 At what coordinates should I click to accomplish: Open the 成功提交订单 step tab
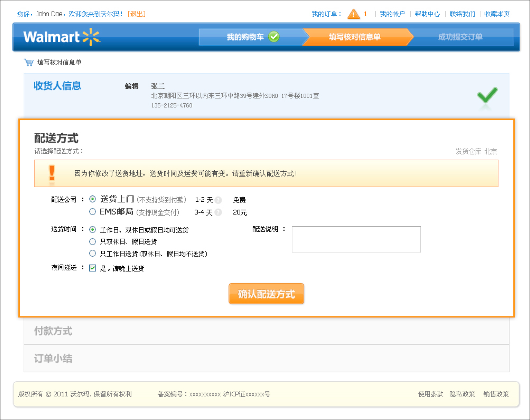point(460,37)
